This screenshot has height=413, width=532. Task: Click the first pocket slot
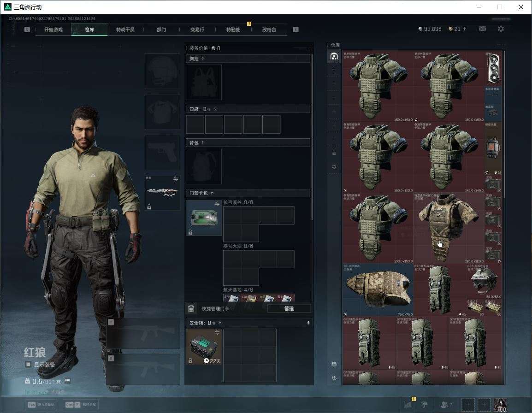[x=195, y=124]
